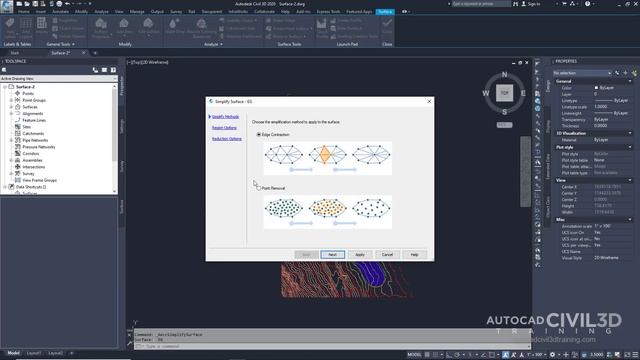This screenshot has width=640, height=360.
Task: Select Intersections in the Toolspace tree
Action: tap(33, 167)
